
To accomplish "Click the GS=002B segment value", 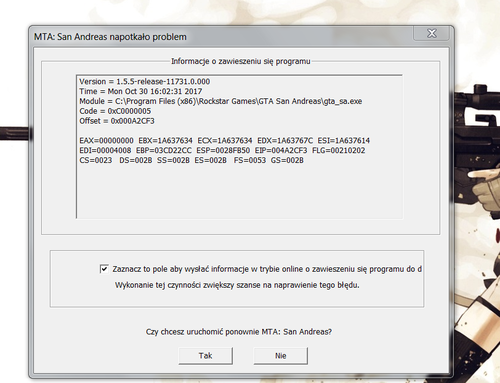I will click(x=287, y=160).
